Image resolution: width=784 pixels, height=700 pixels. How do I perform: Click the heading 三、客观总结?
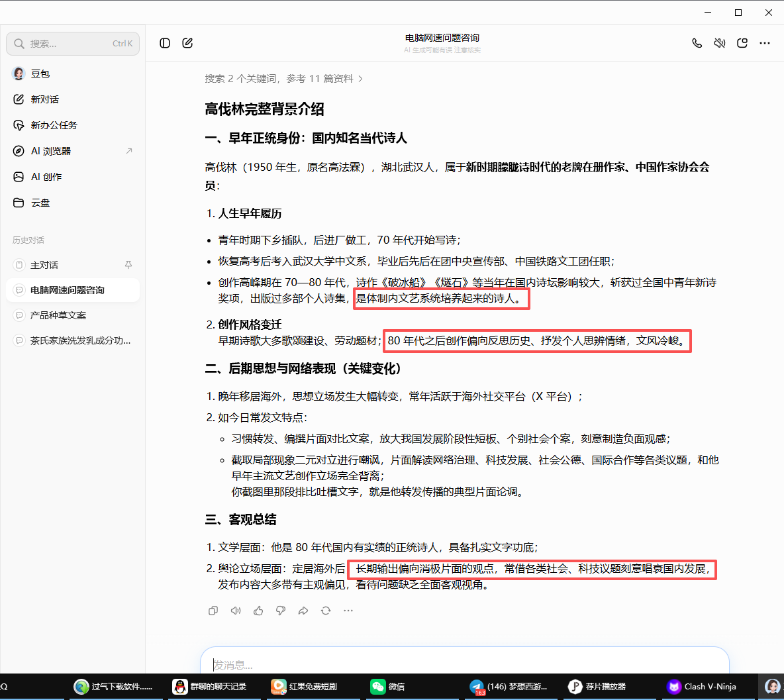click(240, 519)
